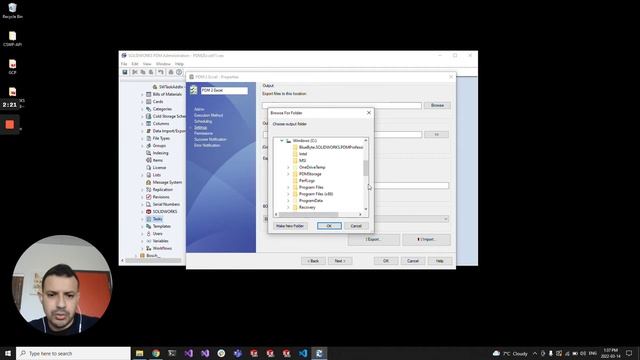
Task: Click OK in Browse For Folder dialog
Action: [329, 226]
